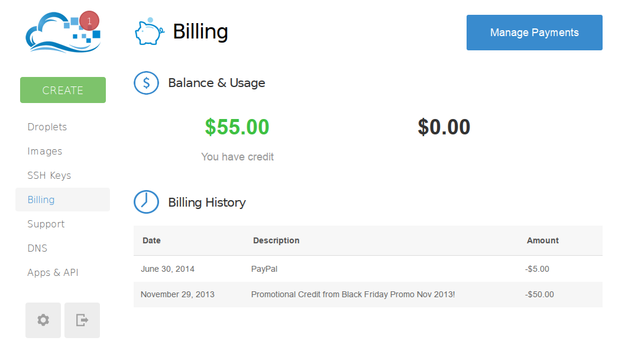Screen dimensions: 644x344
Task: Click the DigitalOcean cloud logo
Action: click(63, 33)
